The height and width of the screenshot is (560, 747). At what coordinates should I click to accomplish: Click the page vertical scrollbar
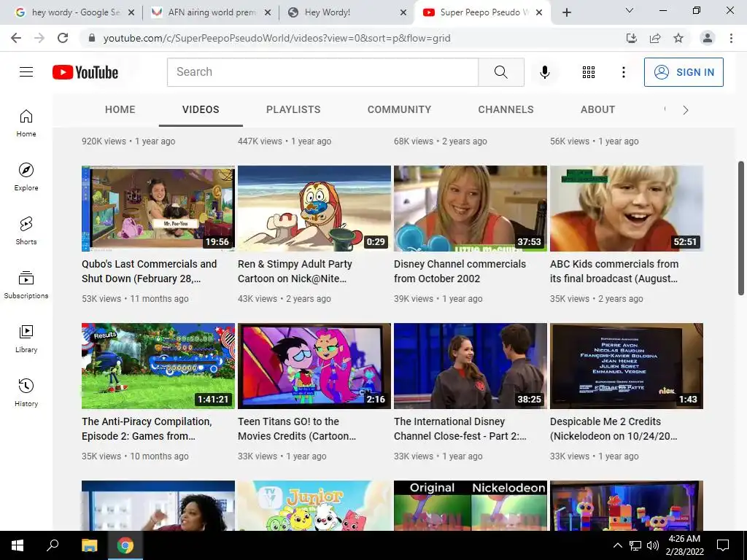741,228
